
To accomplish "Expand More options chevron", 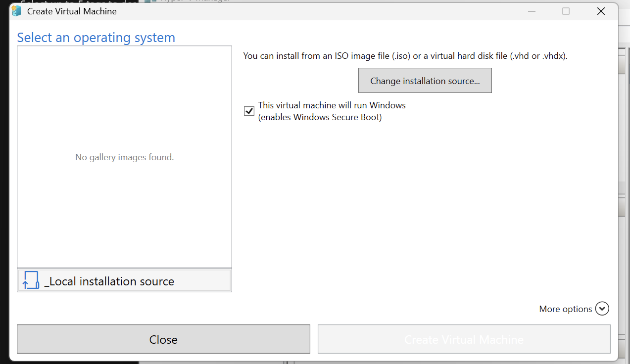I will coord(602,309).
